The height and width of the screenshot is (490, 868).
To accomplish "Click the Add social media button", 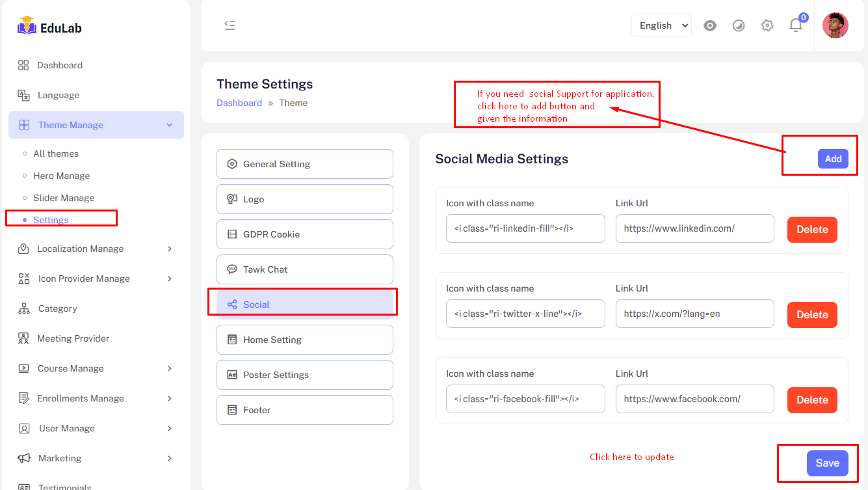I will (x=833, y=159).
